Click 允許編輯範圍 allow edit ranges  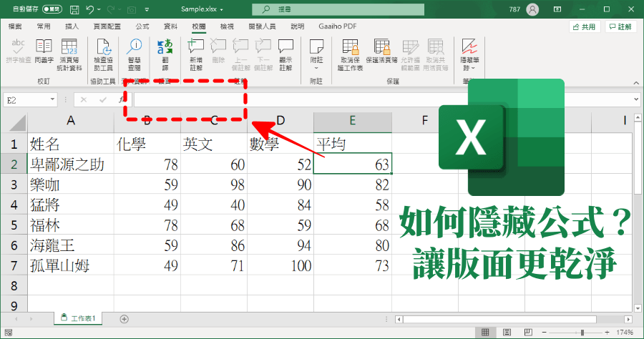coord(410,54)
